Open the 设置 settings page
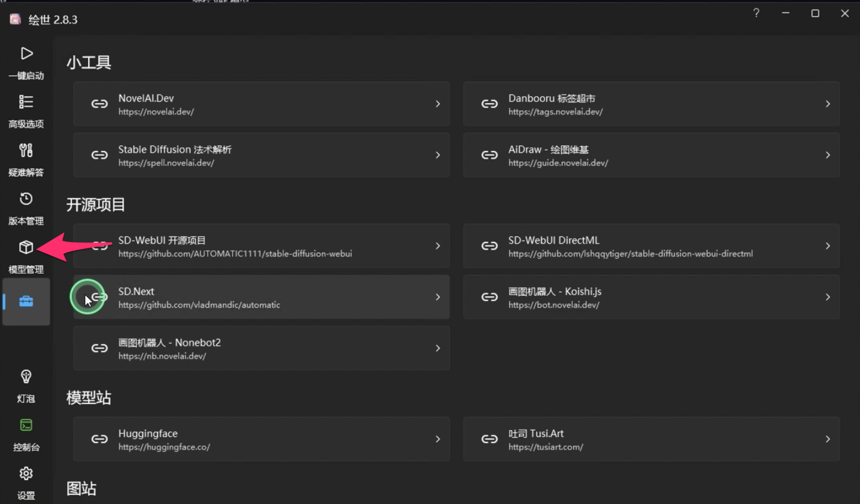This screenshot has width=860, height=504. coord(26,483)
